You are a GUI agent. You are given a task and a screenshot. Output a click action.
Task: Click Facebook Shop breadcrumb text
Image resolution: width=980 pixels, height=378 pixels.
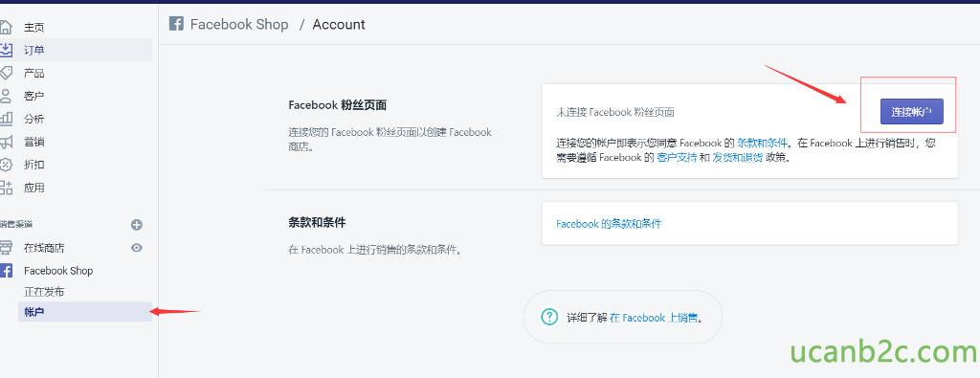pyautogui.click(x=239, y=24)
